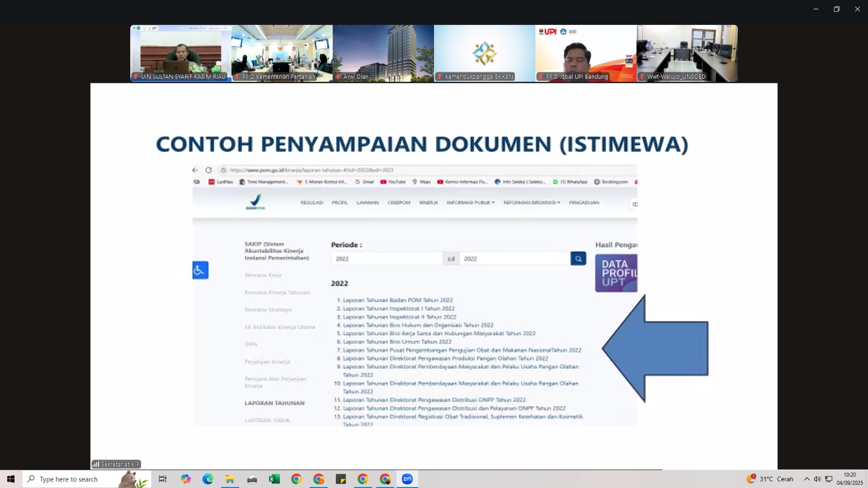Open File Explorer from the taskbar

coord(230,479)
